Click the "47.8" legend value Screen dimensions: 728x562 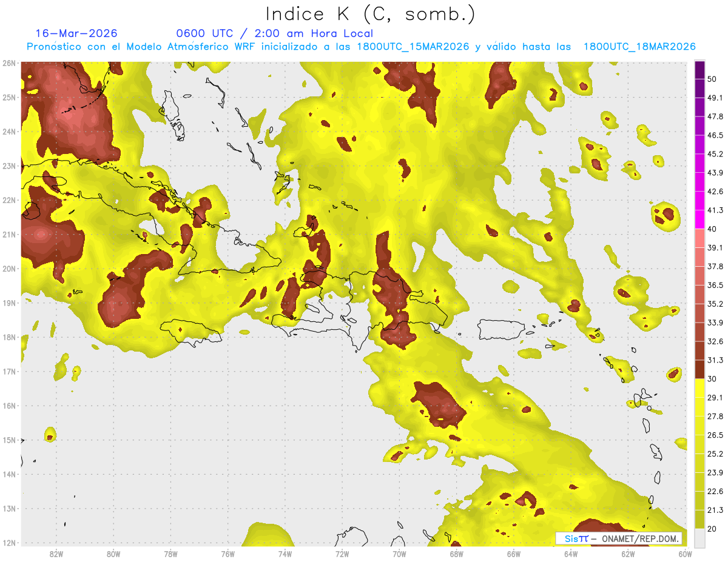(715, 117)
